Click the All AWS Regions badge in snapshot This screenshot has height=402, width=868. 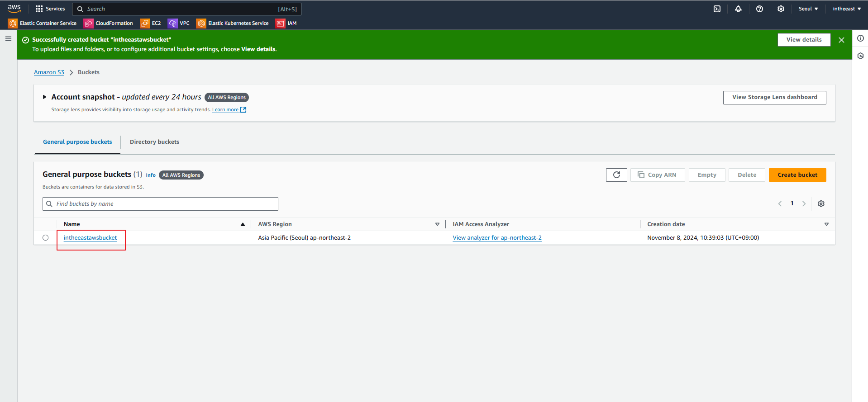pyautogui.click(x=227, y=97)
